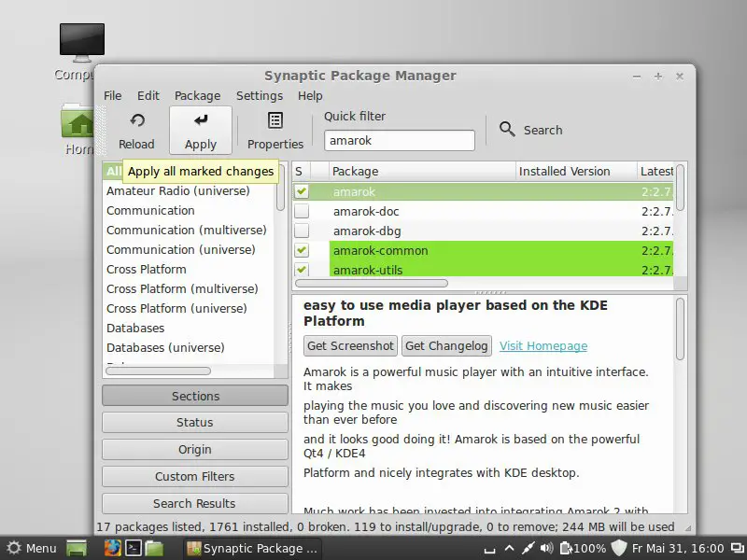Viewport: 747px width, 560px height.
Task: Select section "Amateur Radio (universe)"
Action: (x=178, y=191)
